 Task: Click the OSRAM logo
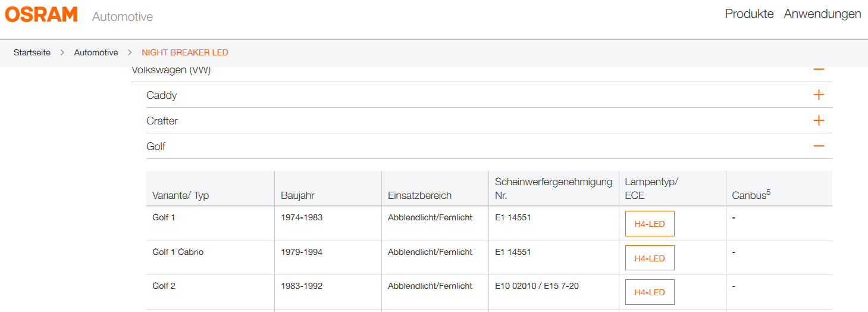pos(41,14)
